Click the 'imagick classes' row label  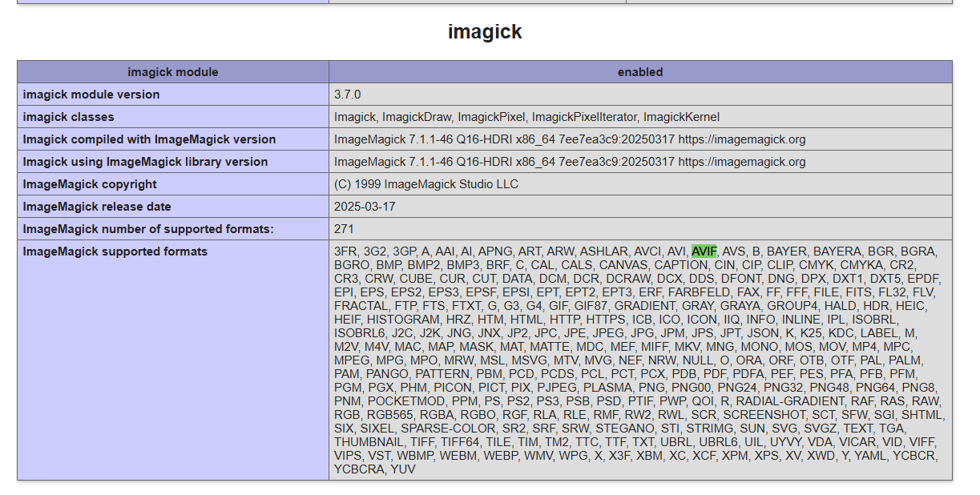69,117
